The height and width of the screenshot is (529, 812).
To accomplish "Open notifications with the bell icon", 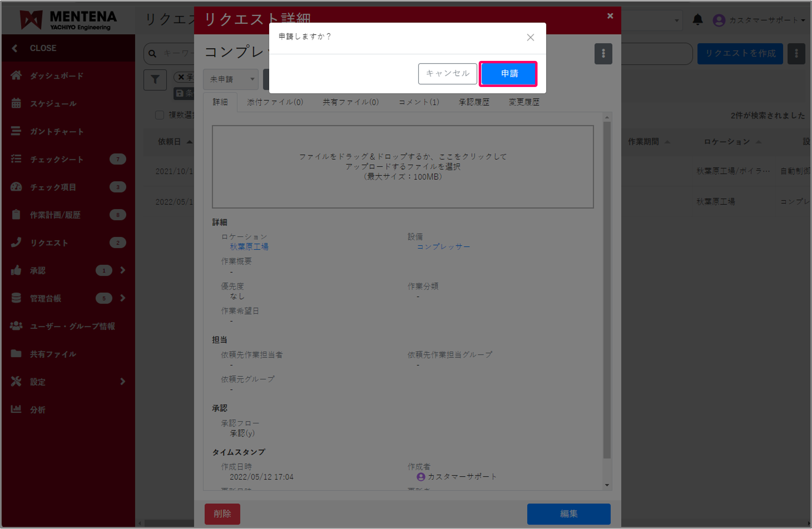I will [698, 19].
